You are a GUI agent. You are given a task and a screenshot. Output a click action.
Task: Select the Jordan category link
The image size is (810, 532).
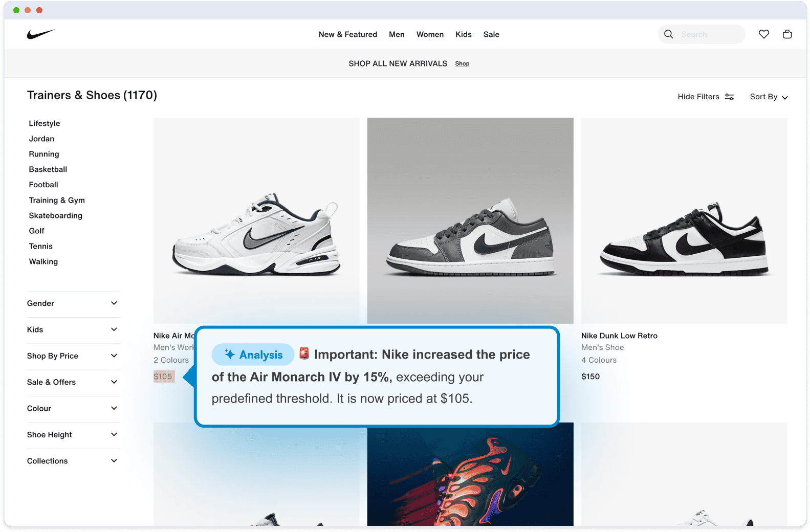pyautogui.click(x=41, y=139)
